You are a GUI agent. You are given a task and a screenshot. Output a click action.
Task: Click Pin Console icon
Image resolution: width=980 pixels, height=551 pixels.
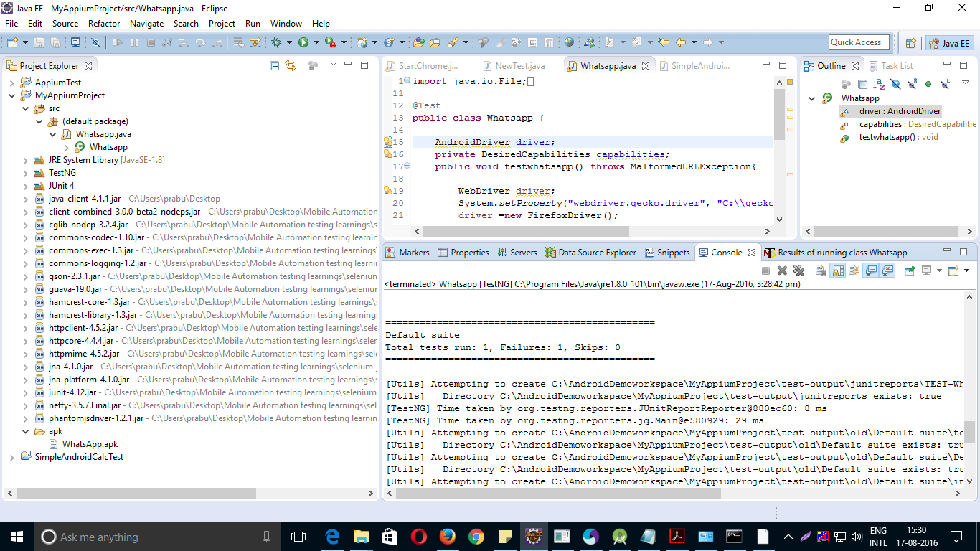pyautogui.click(x=909, y=270)
